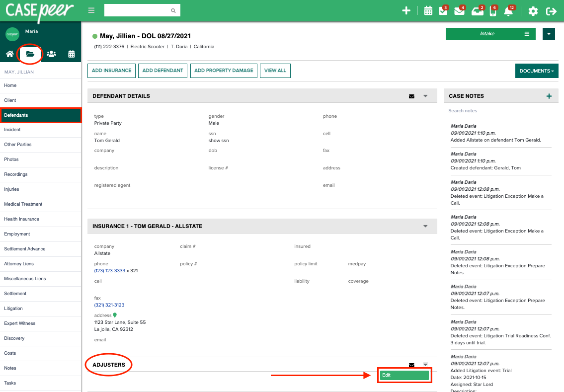Click the green plus to add a case note
This screenshot has height=392, width=564.
click(549, 95)
